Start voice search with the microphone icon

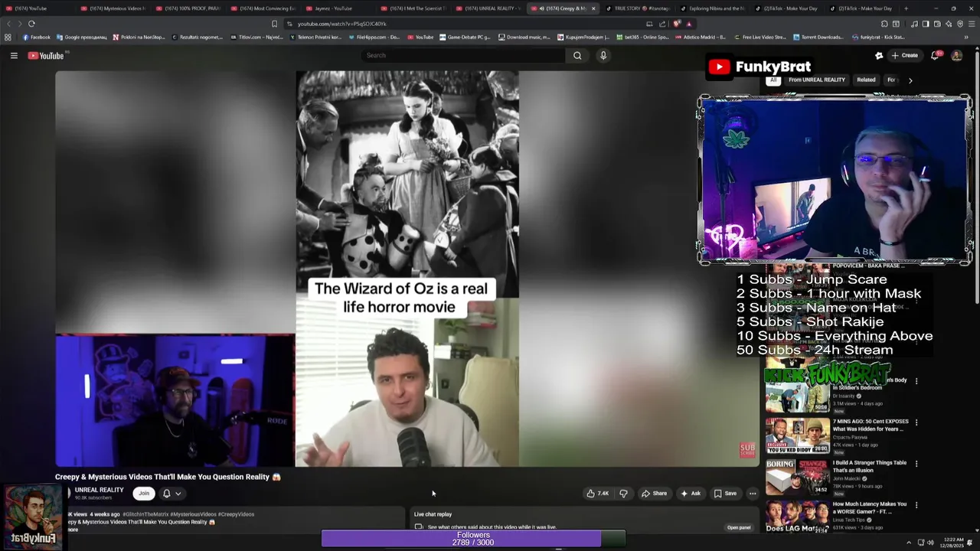click(603, 55)
